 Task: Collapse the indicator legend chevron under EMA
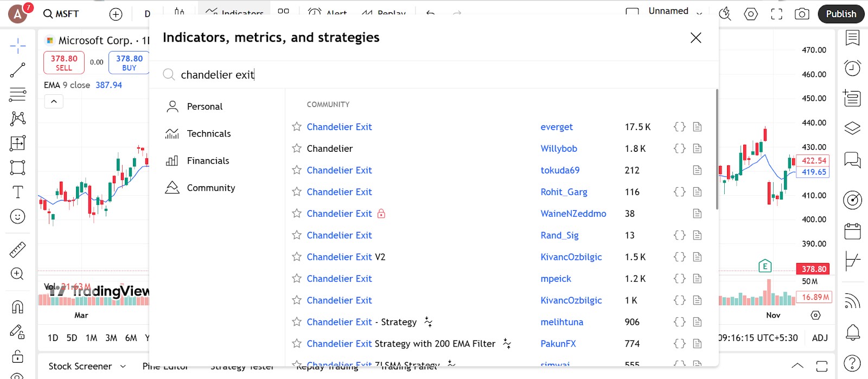click(54, 101)
